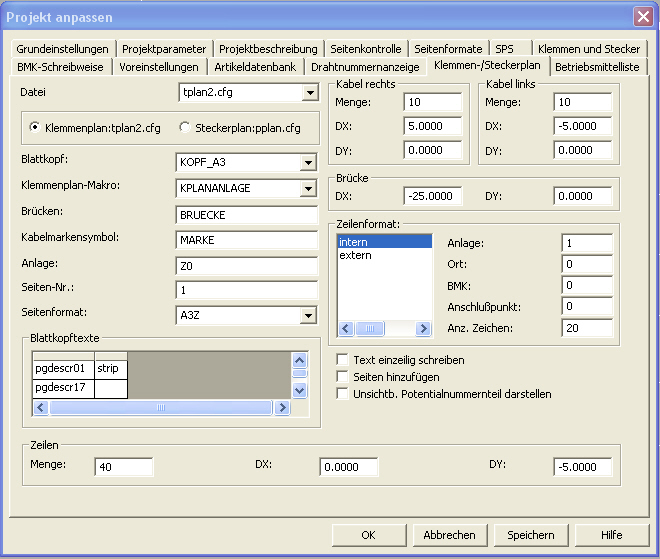
Task: Click the left Anlage Z0 field
Action: tap(247, 266)
